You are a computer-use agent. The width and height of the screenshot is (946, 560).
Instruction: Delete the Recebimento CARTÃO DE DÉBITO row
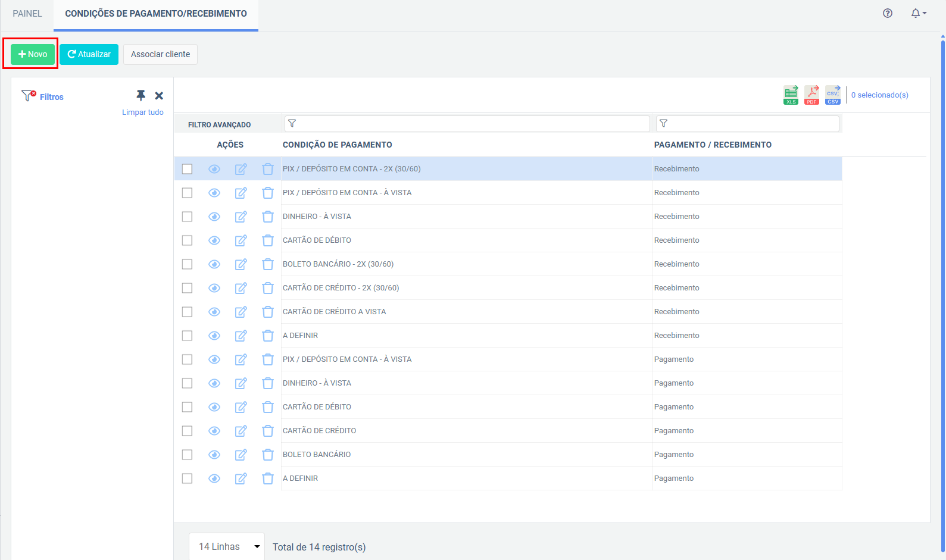(x=268, y=240)
